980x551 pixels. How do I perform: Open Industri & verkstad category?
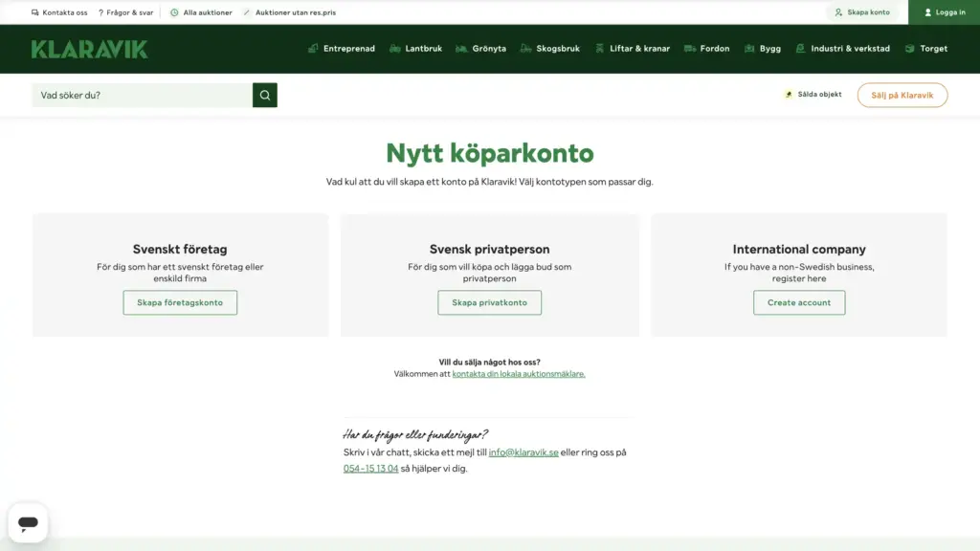pos(842,49)
